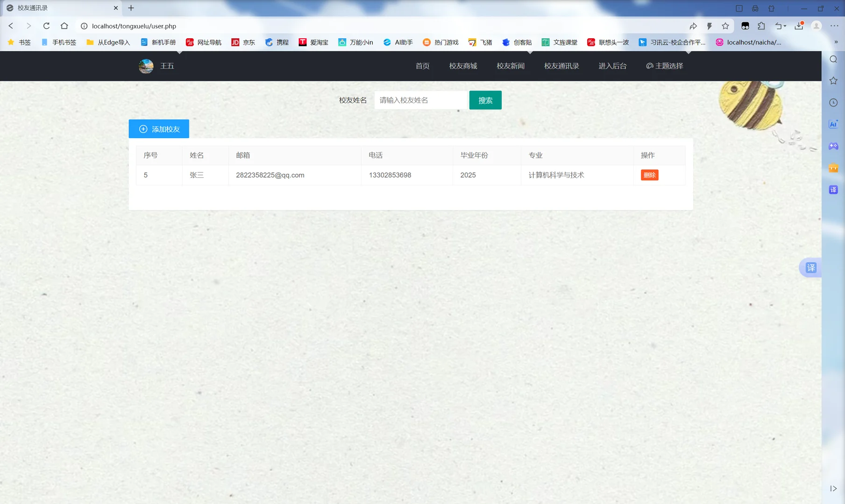Delete 张三 using the 删除 button
845x504 pixels.
click(x=649, y=175)
